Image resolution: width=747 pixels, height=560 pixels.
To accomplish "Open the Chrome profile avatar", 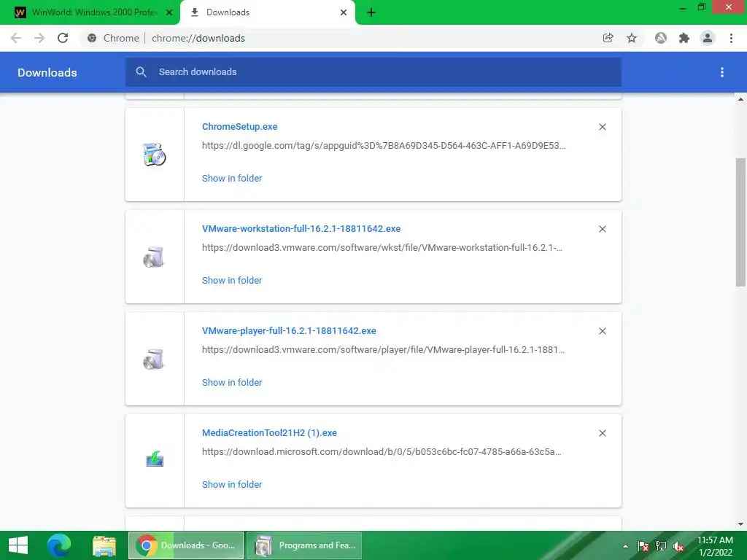I will (x=708, y=38).
